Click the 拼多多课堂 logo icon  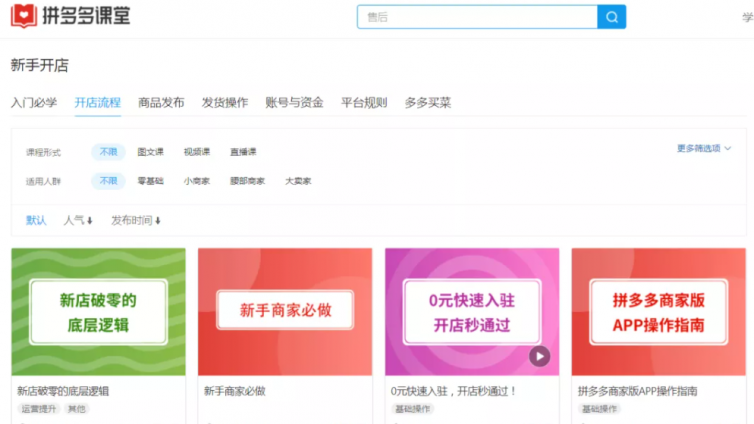coord(24,16)
